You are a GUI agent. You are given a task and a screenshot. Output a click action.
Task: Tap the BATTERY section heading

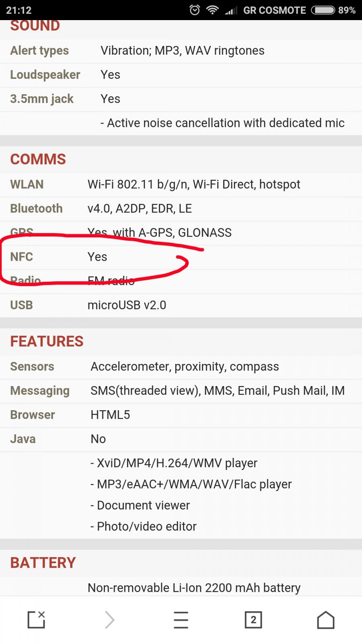coord(43,563)
